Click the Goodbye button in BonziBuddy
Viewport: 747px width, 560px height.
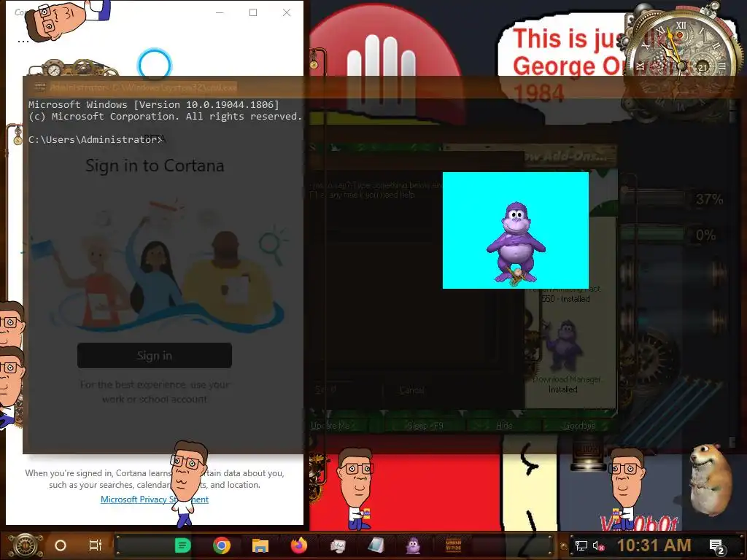579,426
